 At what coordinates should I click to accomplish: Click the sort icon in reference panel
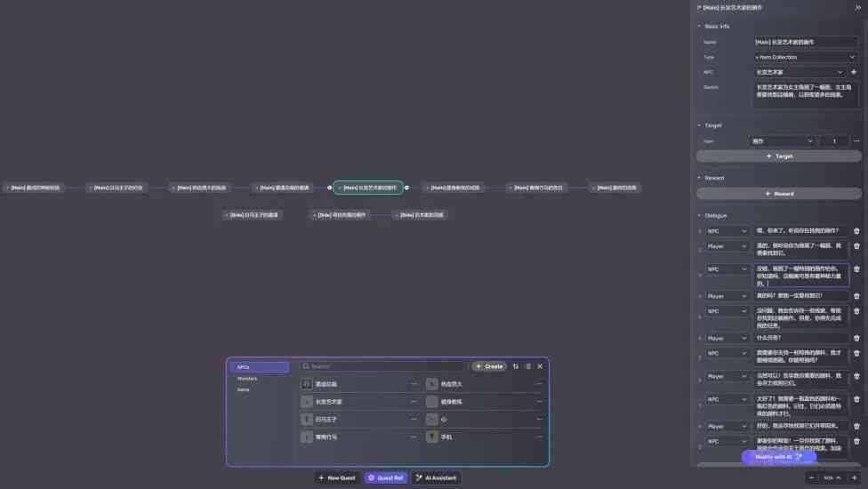coord(516,366)
